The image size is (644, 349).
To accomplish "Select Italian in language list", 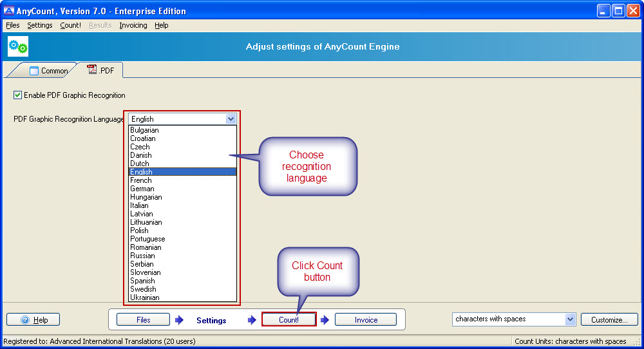I will point(183,205).
